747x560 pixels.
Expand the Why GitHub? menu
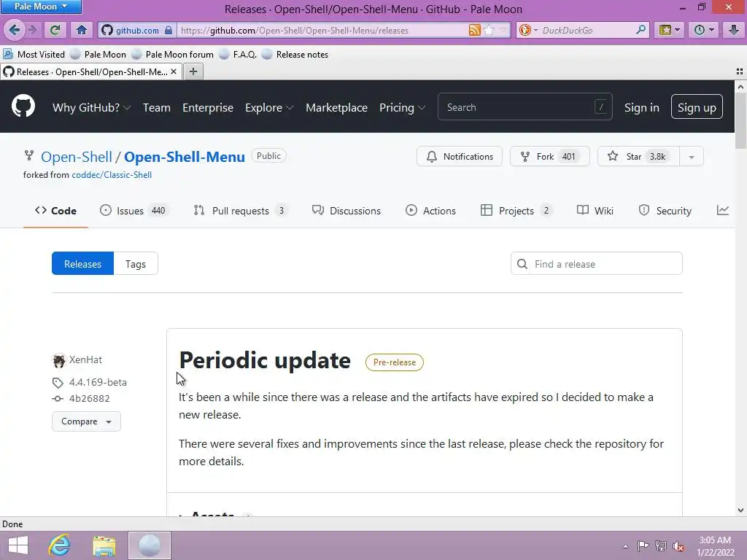(x=91, y=108)
